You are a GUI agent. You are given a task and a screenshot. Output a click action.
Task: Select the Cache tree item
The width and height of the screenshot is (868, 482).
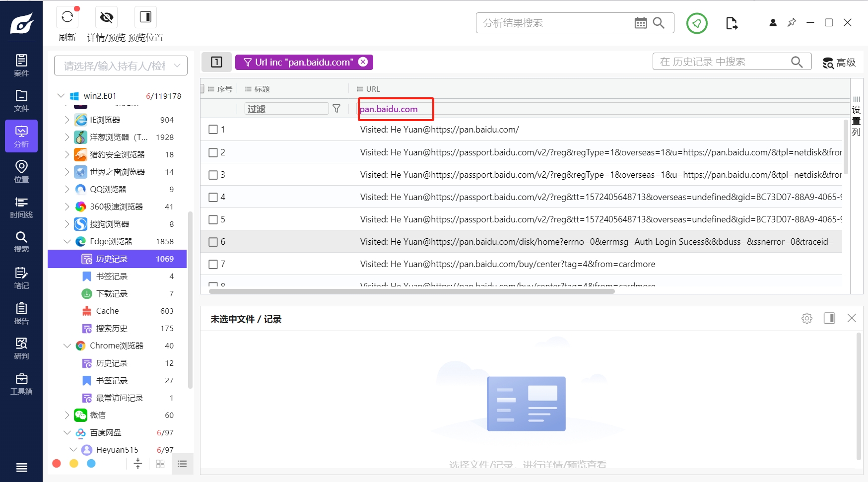click(x=117, y=311)
